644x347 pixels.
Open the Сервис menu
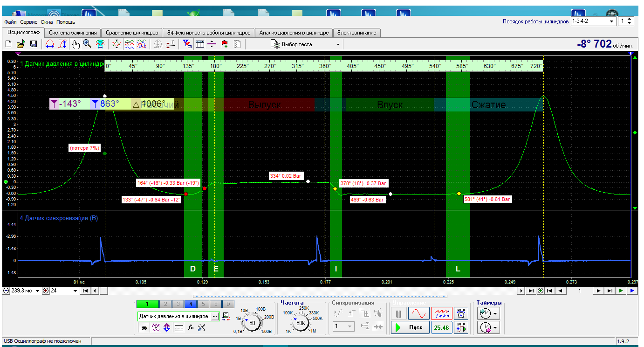pos(28,22)
